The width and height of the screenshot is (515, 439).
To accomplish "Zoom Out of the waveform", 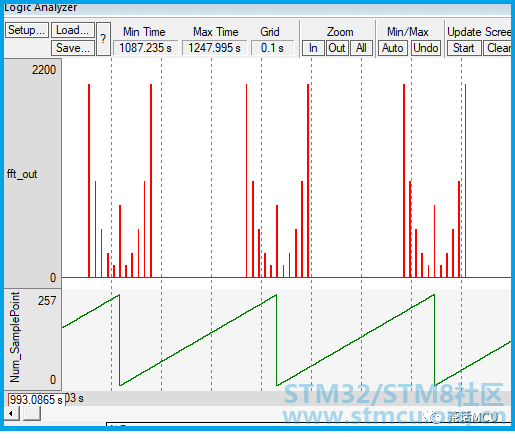I will [x=337, y=48].
